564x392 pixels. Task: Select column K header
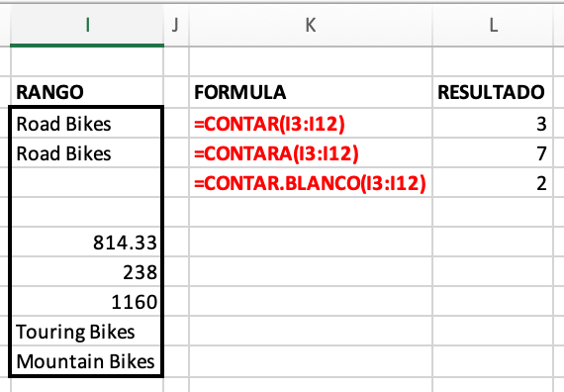pyautogui.click(x=311, y=25)
